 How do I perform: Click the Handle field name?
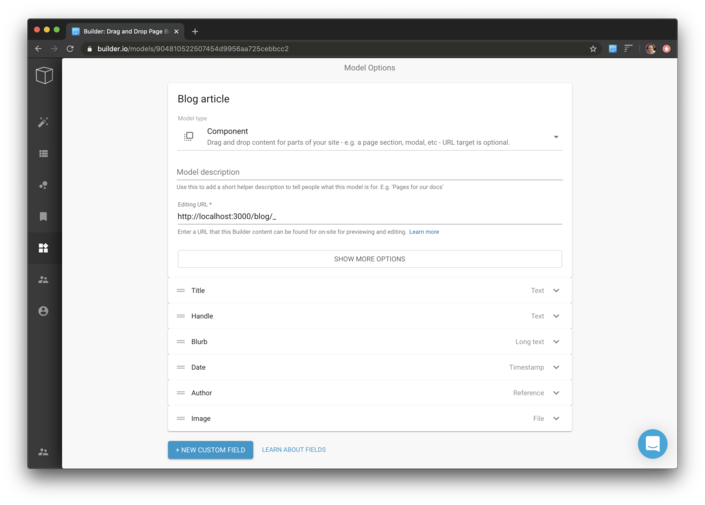pos(202,316)
